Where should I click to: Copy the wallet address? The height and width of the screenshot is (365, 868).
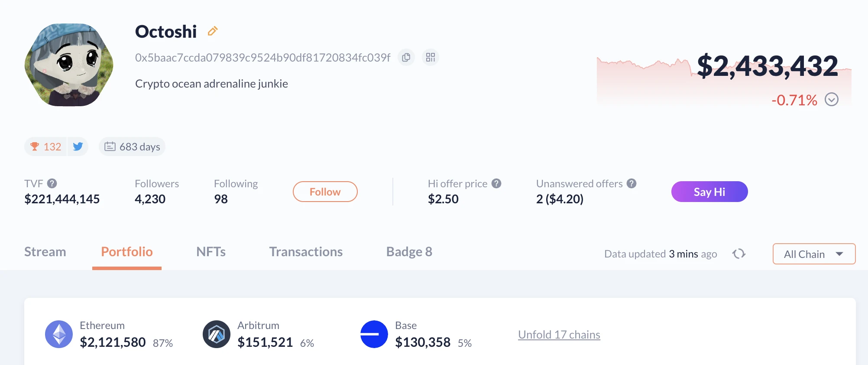click(x=406, y=58)
